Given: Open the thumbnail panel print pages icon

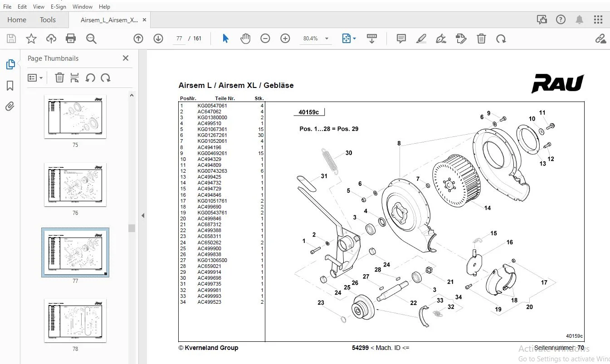Looking at the screenshot, I should 75,78.
